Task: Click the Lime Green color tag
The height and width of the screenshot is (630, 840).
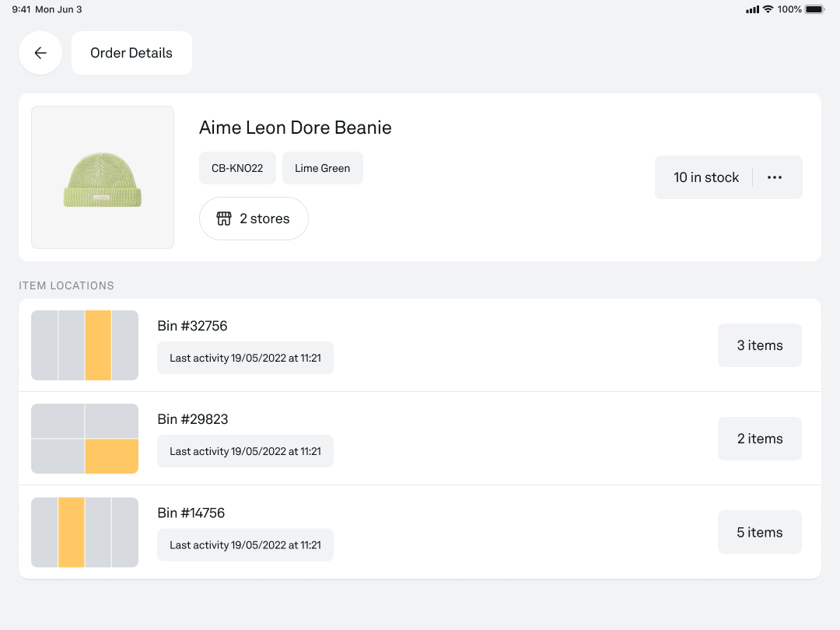Action: (323, 168)
